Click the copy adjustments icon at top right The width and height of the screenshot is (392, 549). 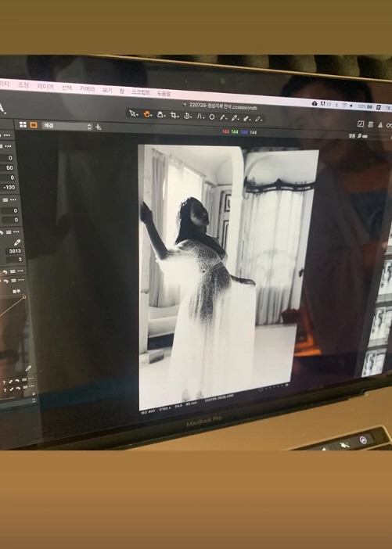pyautogui.click(x=371, y=124)
